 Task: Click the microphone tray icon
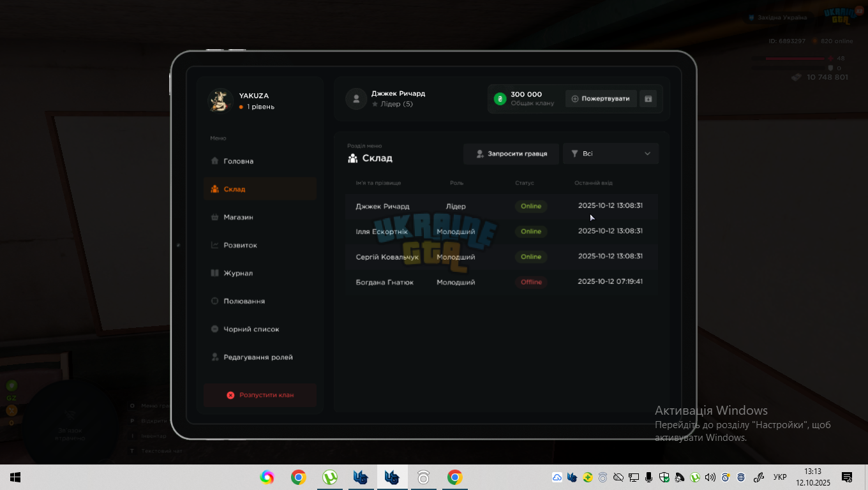click(648, 477)
